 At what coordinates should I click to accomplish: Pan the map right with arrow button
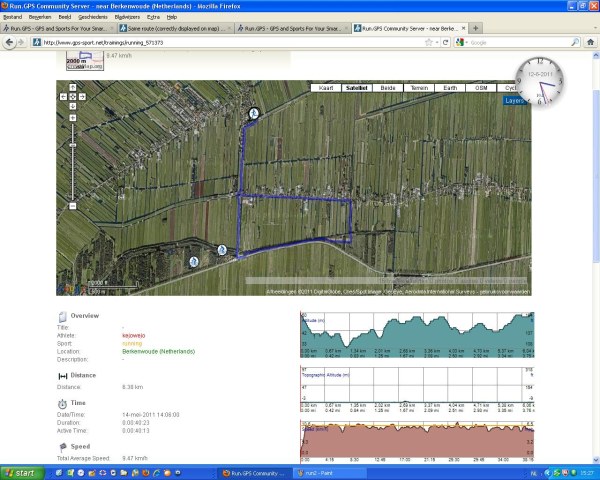coord(82,97)
